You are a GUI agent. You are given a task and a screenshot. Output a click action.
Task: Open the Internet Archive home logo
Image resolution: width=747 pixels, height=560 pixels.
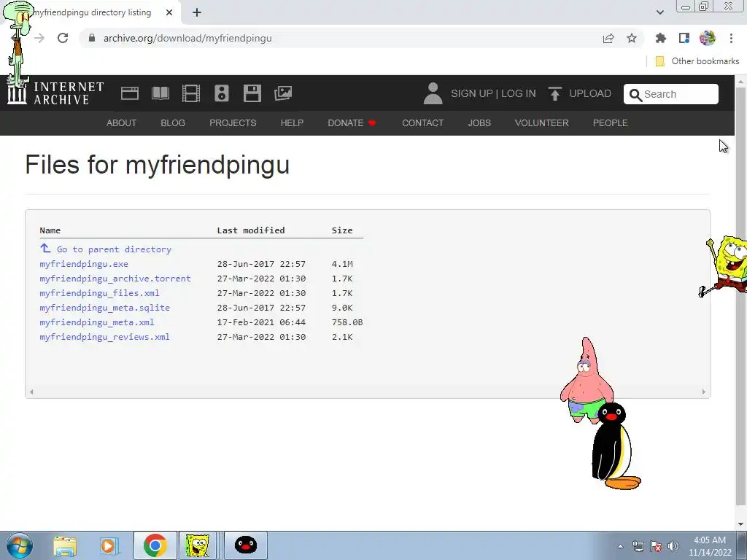click(55, 93)
